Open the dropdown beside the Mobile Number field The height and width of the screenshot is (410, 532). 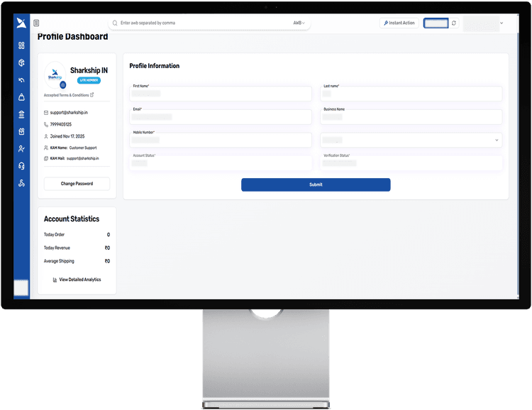pos(411,140)
